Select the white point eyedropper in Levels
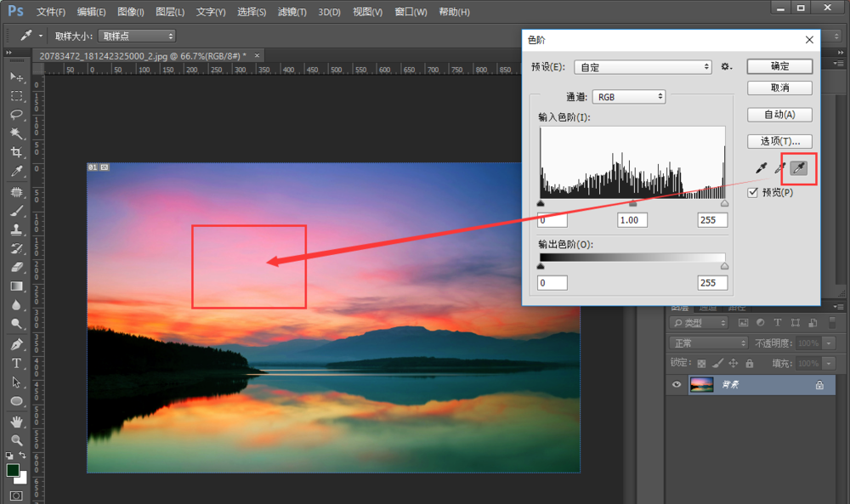Viewport: 850px width, 504px height. pyautogui.click(x=798, y=168)
